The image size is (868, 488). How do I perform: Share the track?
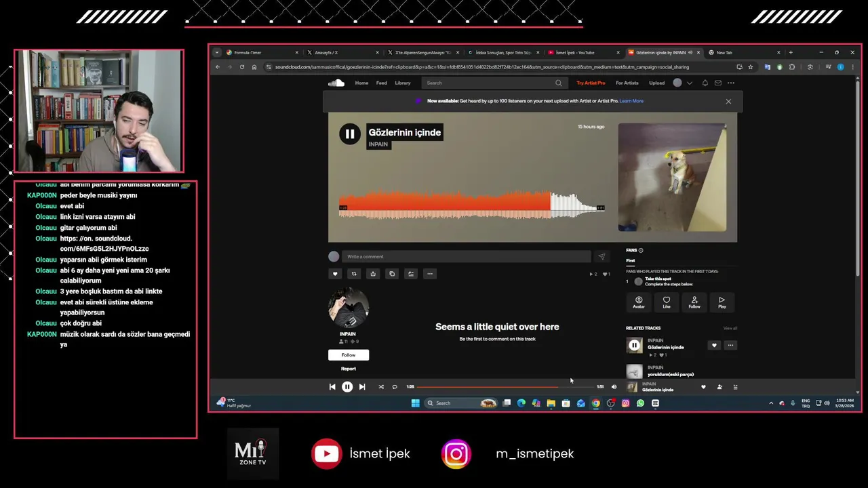[x=372, y=274]
